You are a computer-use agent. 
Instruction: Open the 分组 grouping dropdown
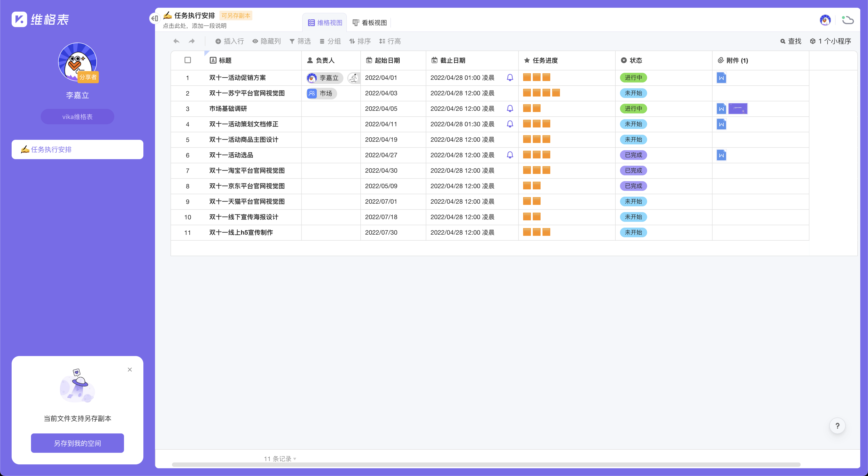pos(330,41)
